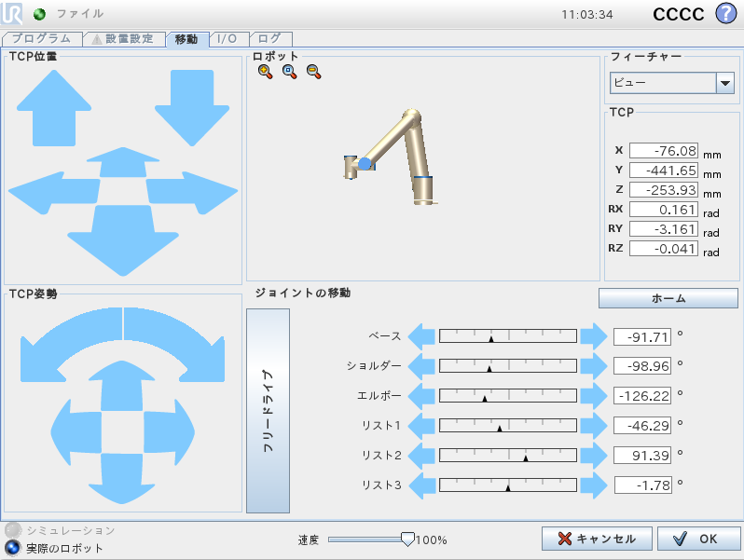The image size is (744, 560).
Task: Click the ショルダー angle field -98.96
Action: point(642,366)
